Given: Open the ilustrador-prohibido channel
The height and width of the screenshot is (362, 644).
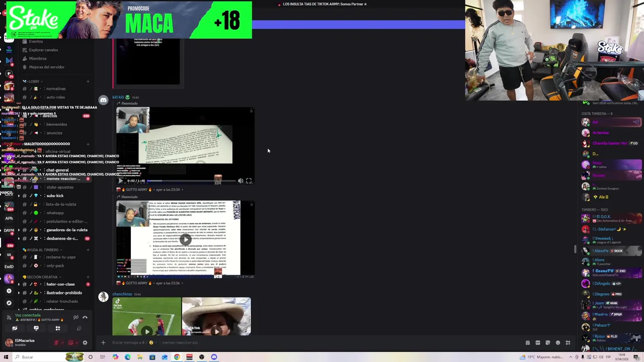Looking at the screenshot, I should pos(56,293).
